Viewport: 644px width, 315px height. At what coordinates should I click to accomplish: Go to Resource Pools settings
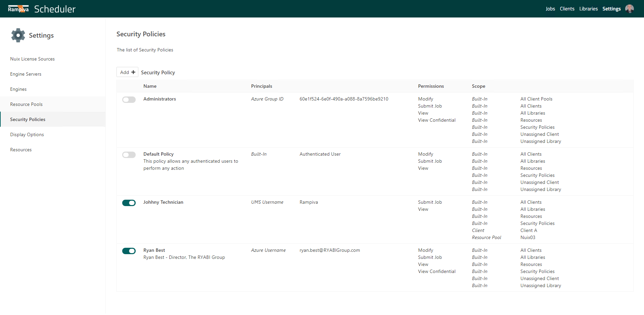click(26, 104)
